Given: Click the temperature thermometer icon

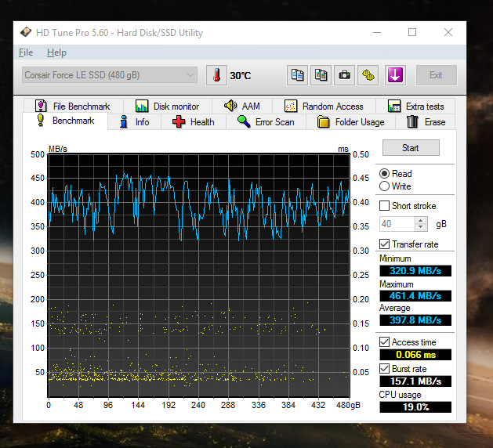Looking at the screenshot, I should 216,75.
